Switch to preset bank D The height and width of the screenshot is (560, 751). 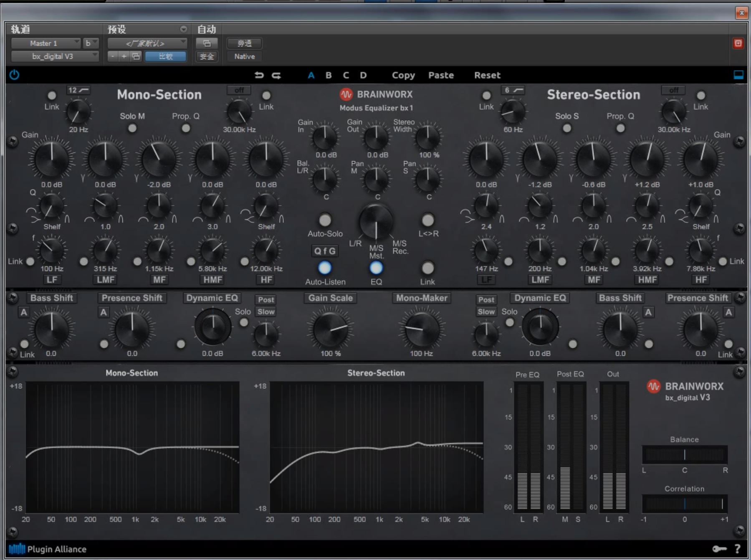click(363, 75)
